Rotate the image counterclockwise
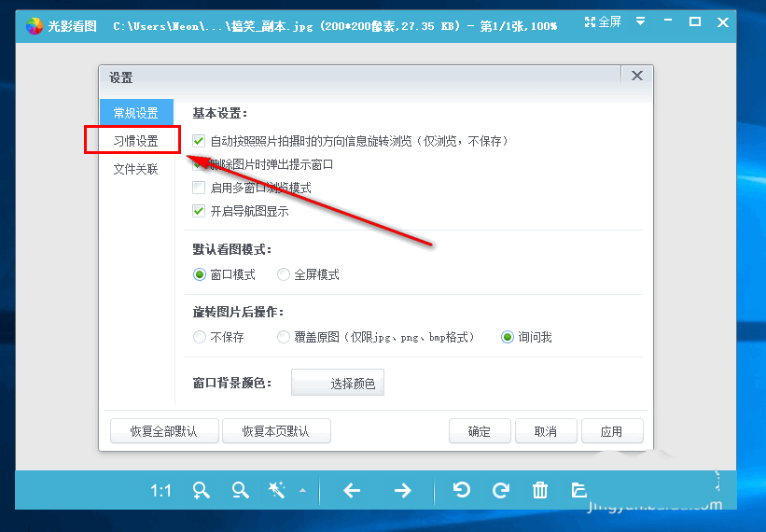Image resolution: width=766 pixels, height=532 pixels. (461, 490)
